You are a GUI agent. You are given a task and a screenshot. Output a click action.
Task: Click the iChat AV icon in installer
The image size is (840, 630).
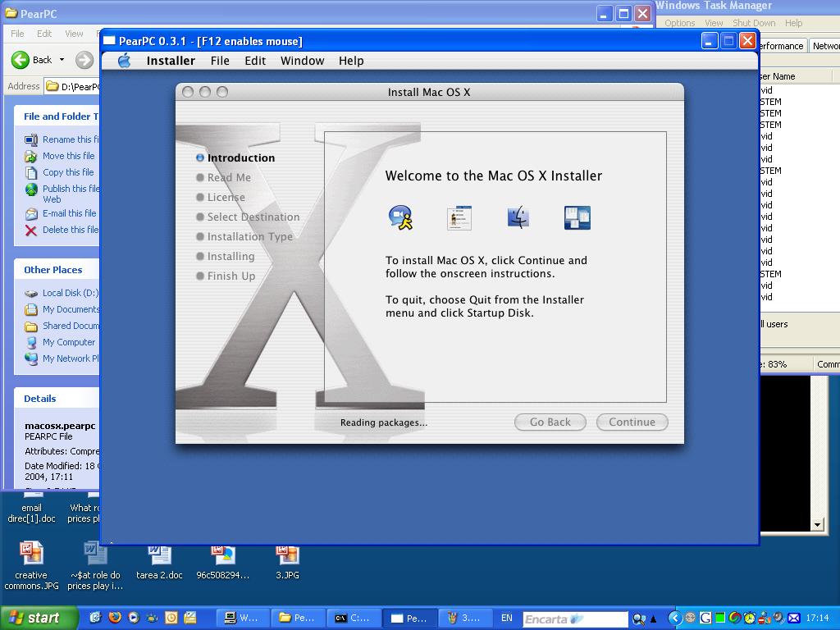(400, 217)
